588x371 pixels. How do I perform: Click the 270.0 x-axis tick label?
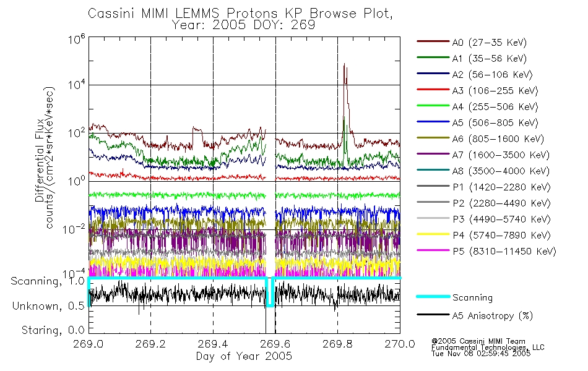pyautogui.click(x=400, y=344)
